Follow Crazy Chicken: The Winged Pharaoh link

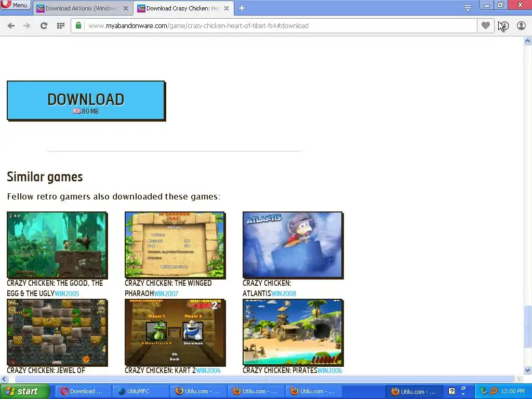168,288
